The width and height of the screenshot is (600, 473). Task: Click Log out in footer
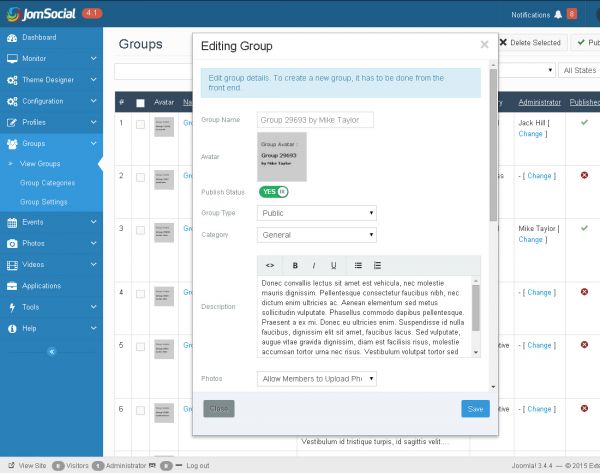[x=198, y=466]
